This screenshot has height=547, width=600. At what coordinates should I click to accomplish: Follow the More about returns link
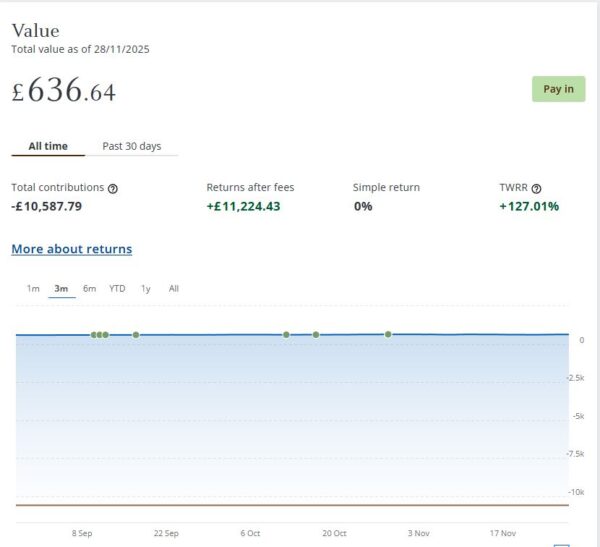pos(71,249)
